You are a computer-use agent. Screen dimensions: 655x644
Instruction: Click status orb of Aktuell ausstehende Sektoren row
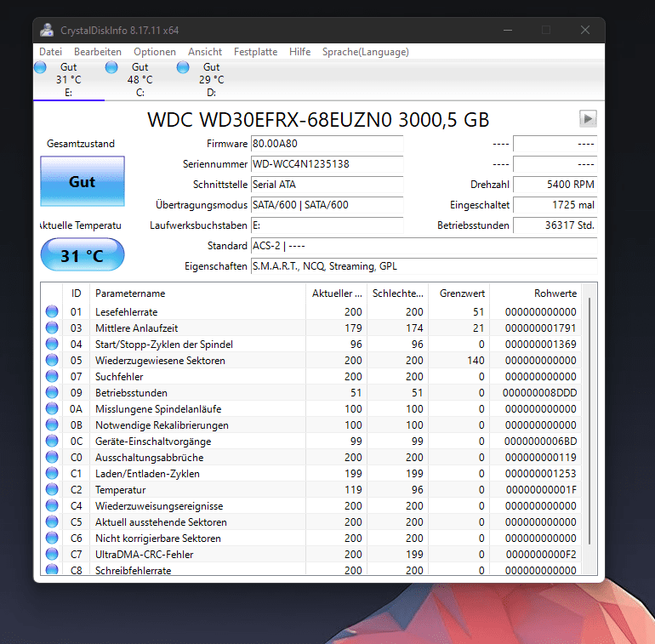click(52, 521)
